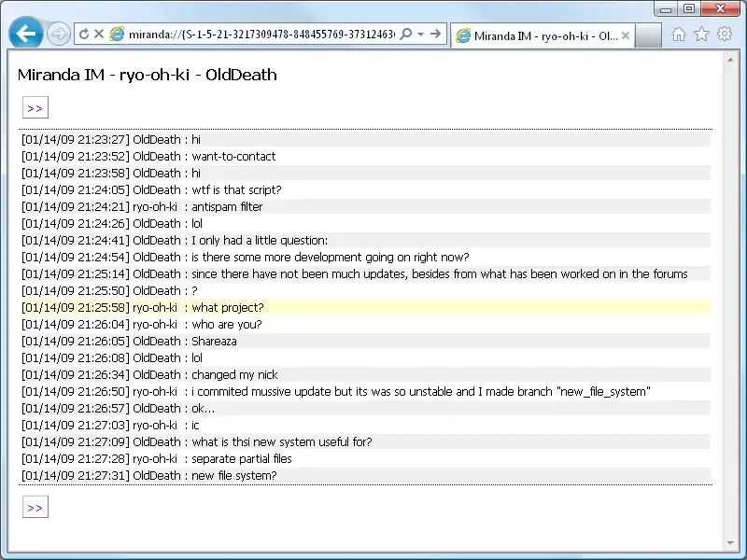This screenshot has width=747, height=560.
Task: Select 'is there some more development going on right now?'
Action: tap(331, 258)
